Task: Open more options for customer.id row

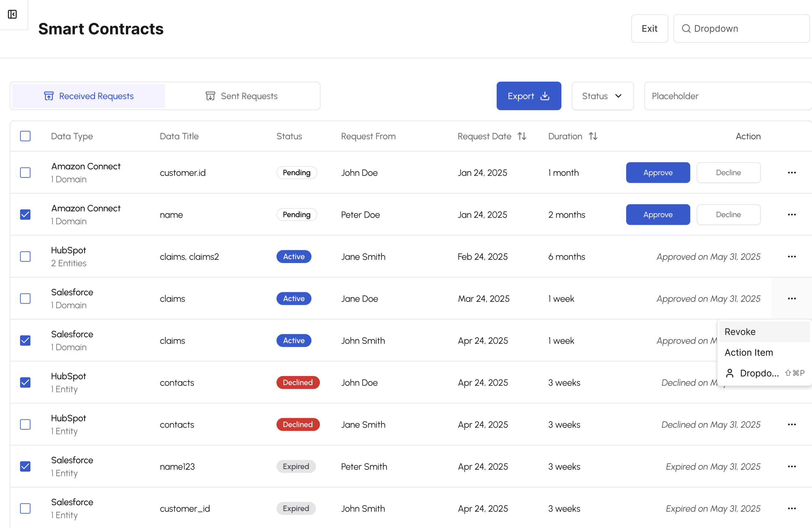Action: [792, 173]
